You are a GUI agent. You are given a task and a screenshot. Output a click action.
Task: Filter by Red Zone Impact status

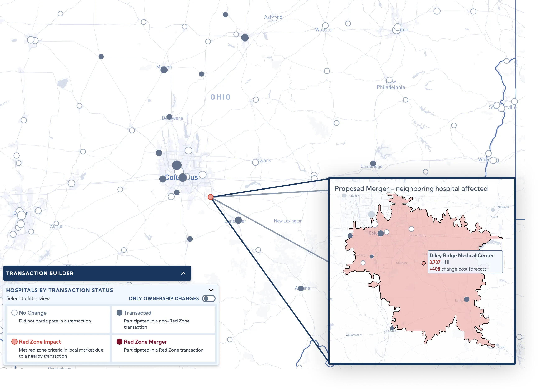point(58,348)
